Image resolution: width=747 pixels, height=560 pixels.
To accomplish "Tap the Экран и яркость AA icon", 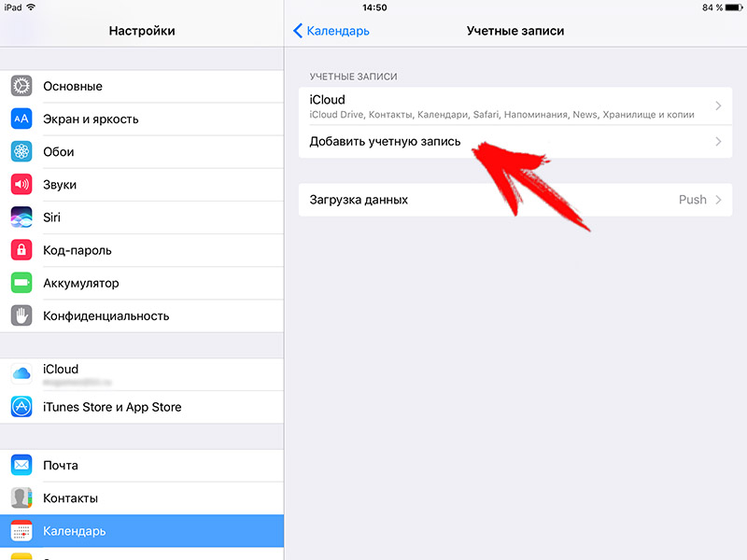I will click(21, 119).
